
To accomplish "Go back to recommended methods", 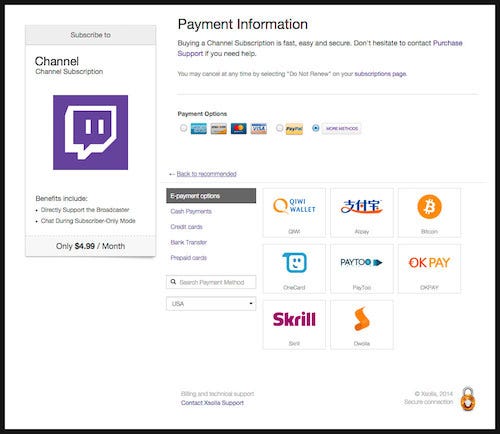I will (206, 174).
